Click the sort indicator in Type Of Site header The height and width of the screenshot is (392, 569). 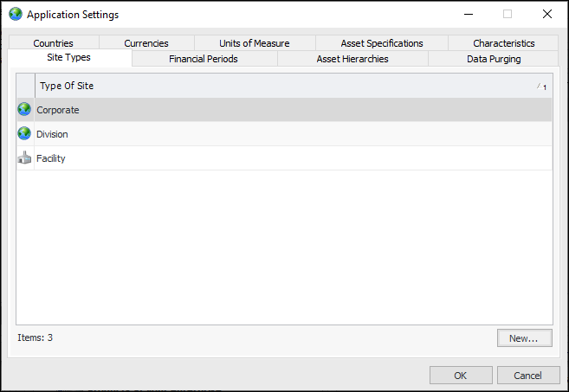point(540,87)
